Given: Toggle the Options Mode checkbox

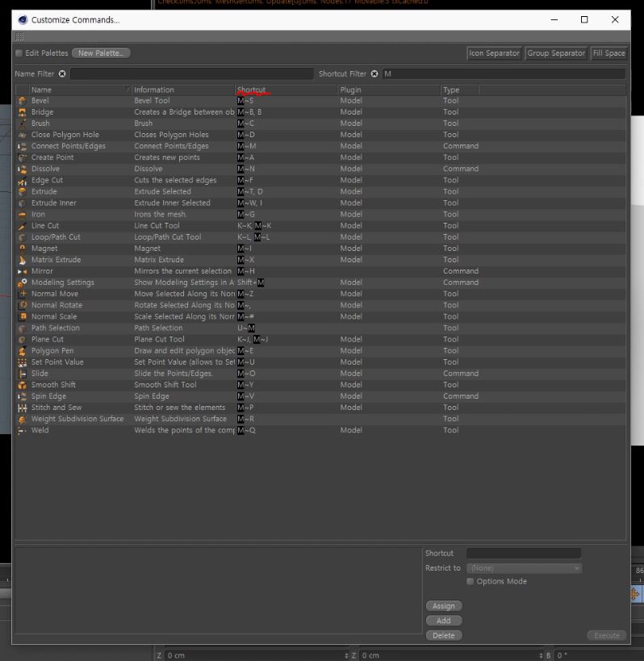Looking at the screenshot, I should (470, 581).
